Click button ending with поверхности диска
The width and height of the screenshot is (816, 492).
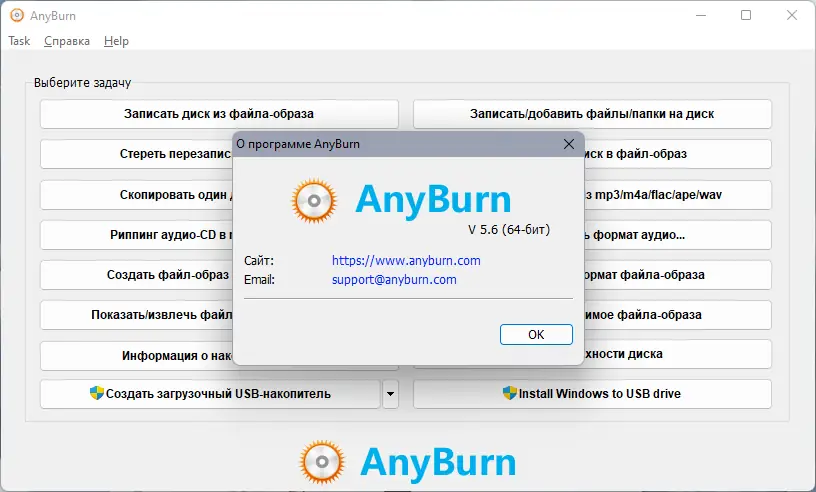click(678, 354)
